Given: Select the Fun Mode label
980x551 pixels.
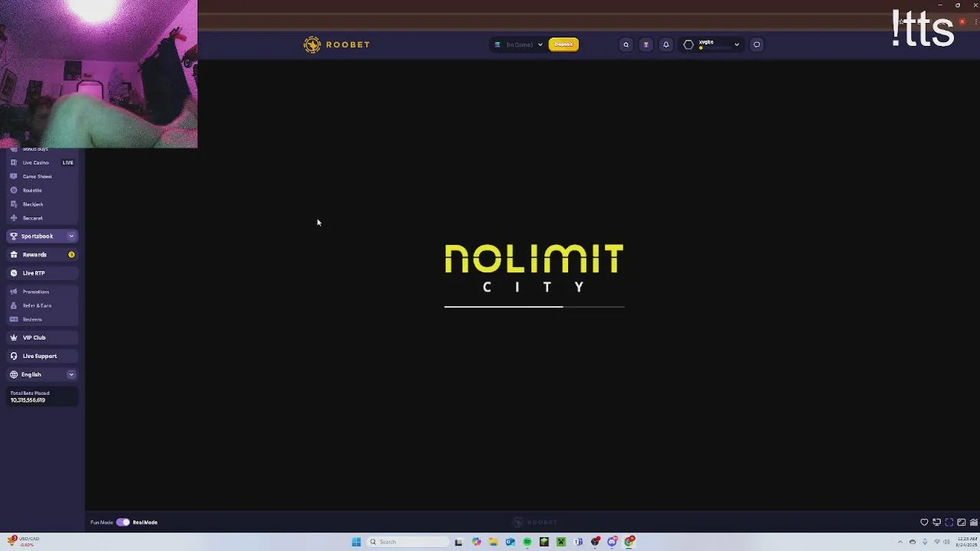Looking at the screenshot, I should click(x=101, y=522).
